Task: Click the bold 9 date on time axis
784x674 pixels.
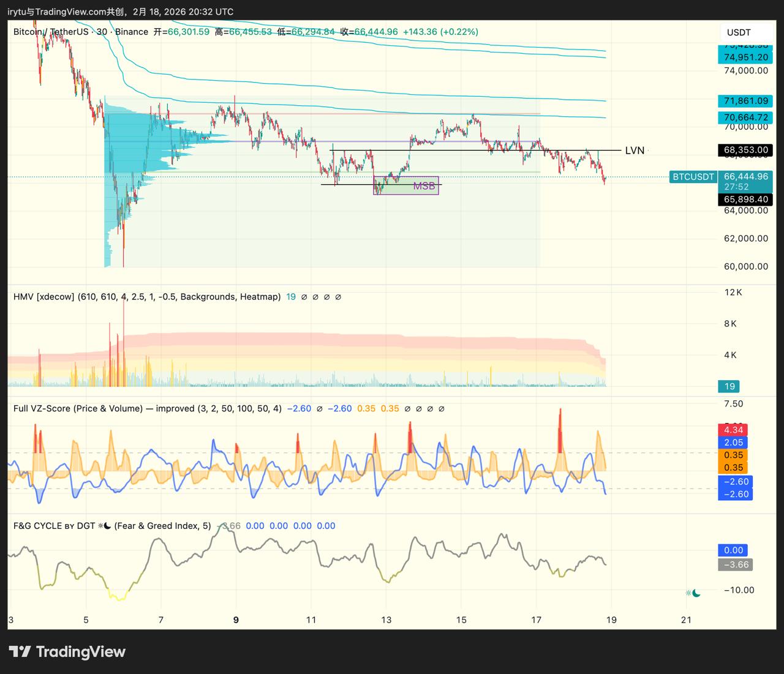Action: pos(236,620)
